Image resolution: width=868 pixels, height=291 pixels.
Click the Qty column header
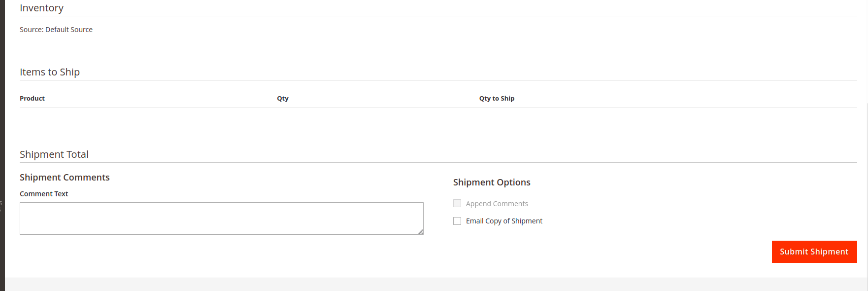tap(283, 98)
